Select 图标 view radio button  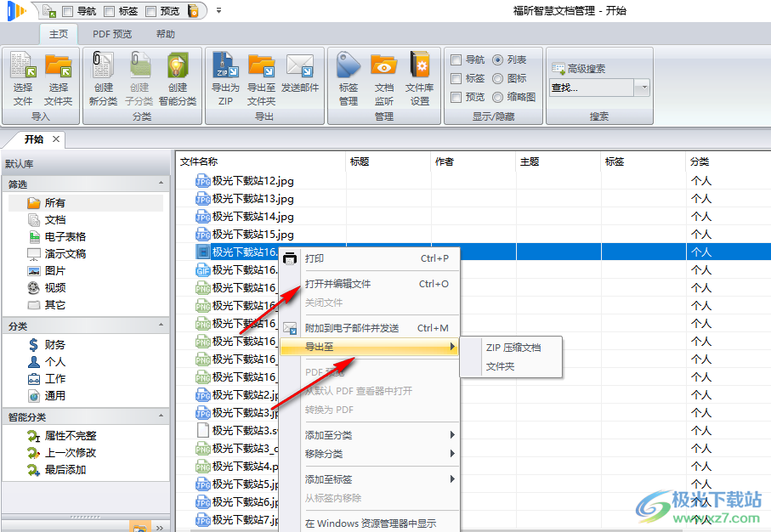tap(497, 79)
